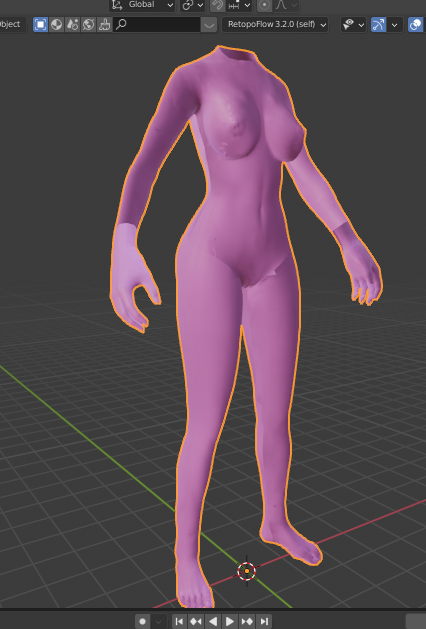The height and width of the screenshot is (629, 426).
Task: Open auto keyframing options dropdown
Action: coord(159,621)
